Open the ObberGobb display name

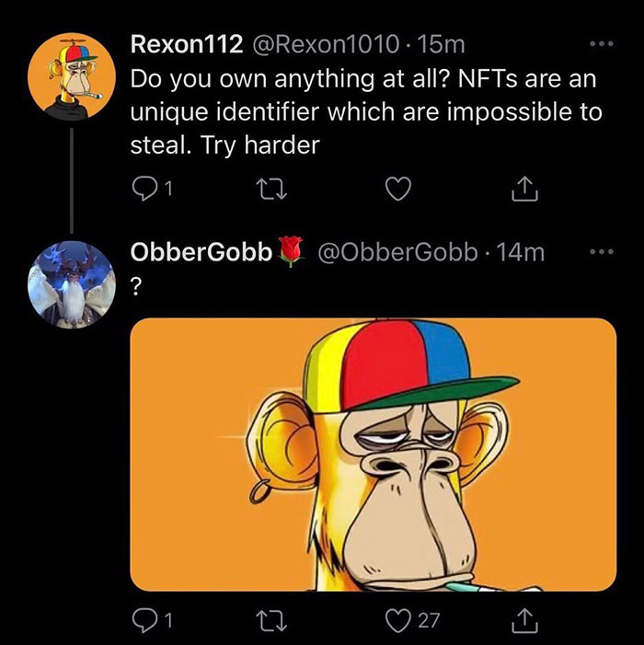click(201, 252)
